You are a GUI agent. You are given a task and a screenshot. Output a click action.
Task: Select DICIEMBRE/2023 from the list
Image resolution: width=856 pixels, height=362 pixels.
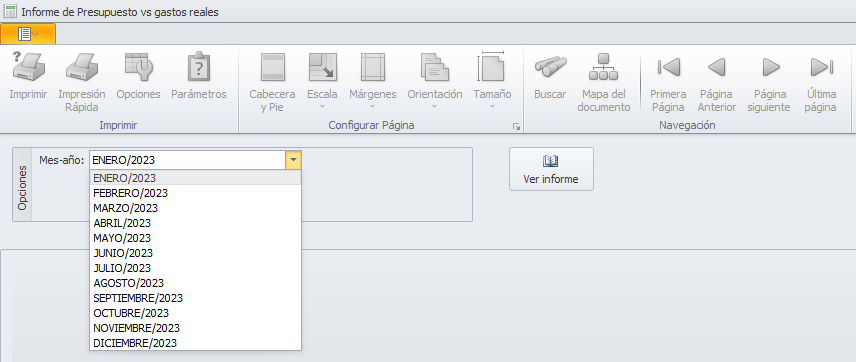tap(195, 343)
